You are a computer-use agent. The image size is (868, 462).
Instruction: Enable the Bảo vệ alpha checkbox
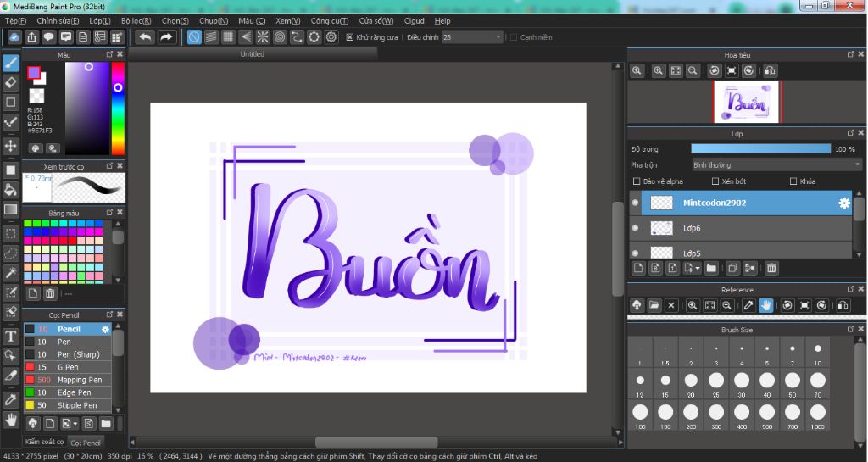(637, 181)
